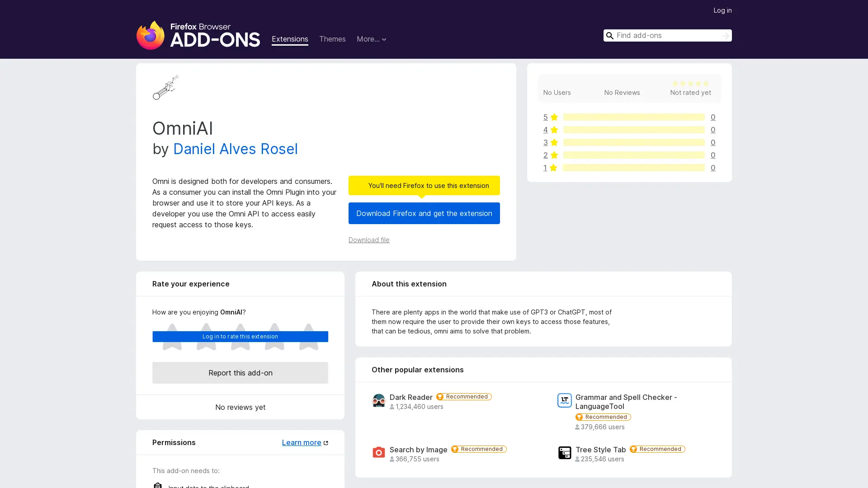This screenshot has height=488, width=868.
Task: Click Learn more about permissions
Action: pyautogui.click(x=301, y=442)
